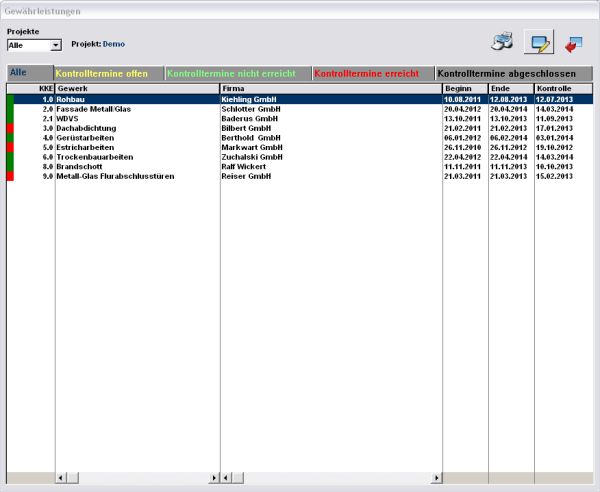Click Firma column scroll right arrow
Screen dimensions: 600x492
(436, 478)
